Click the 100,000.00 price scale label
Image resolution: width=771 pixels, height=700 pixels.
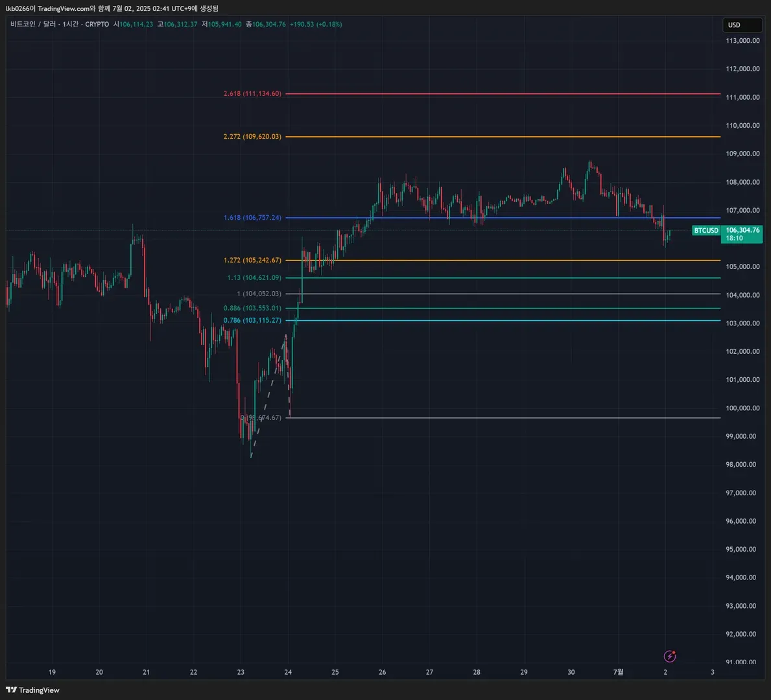742,408
